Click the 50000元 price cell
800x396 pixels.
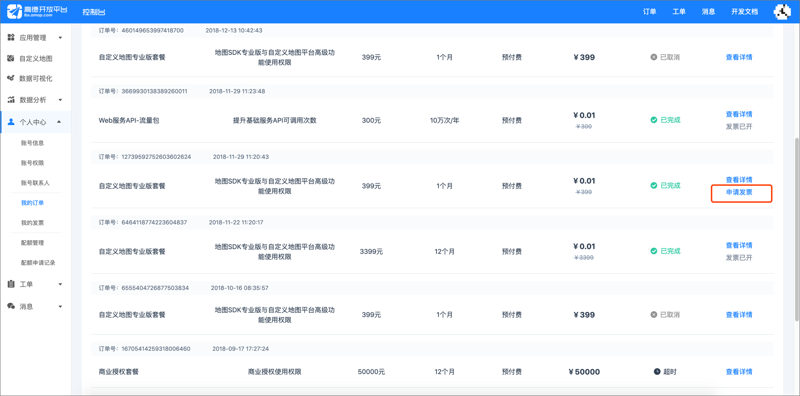(371, 372)
